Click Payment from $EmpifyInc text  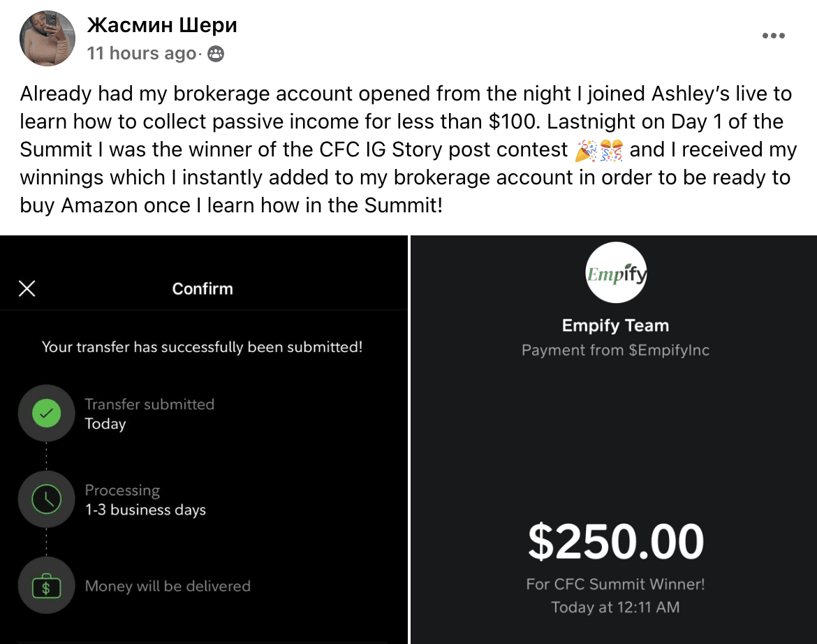coord(615,350)
